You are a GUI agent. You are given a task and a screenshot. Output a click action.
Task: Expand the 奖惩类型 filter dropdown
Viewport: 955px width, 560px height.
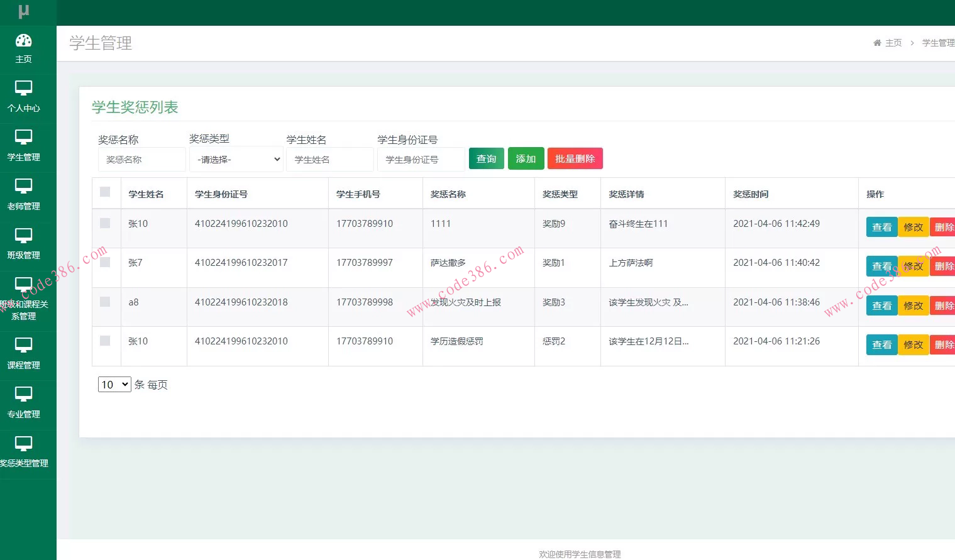[236, 160]
